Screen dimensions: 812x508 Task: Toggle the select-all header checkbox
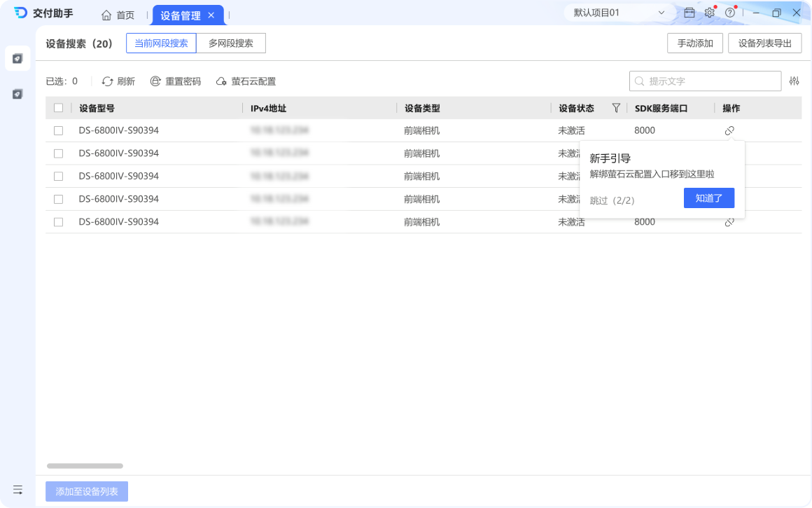59,108
